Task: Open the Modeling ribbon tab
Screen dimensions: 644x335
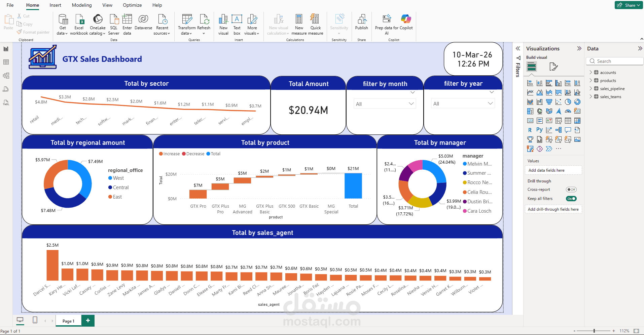Action: click(81, 5)
